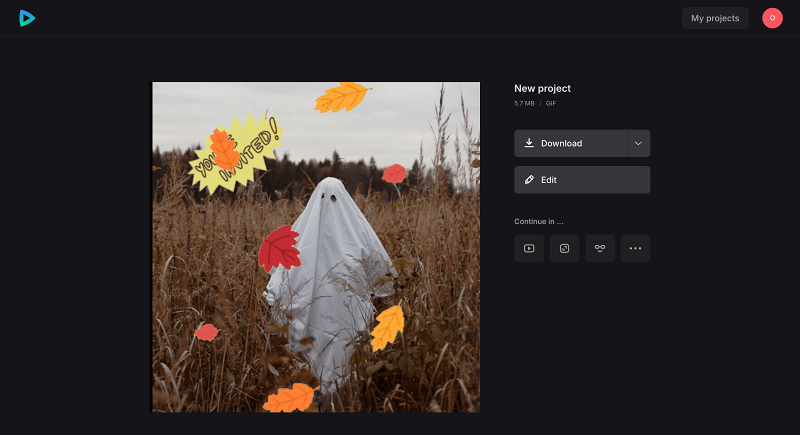Screen dimensions: 800x435
Task: Click the pencil icon on Edit
Action: pos(529,180)
